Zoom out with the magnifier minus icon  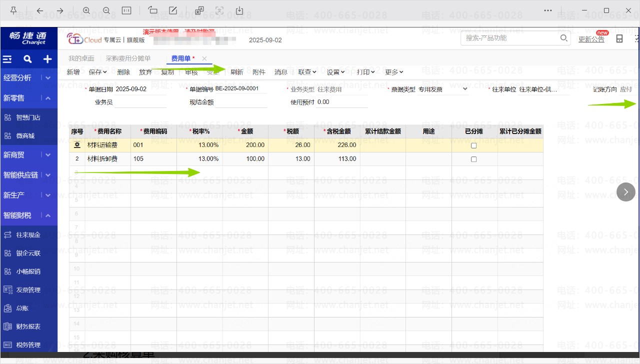tap(106, 10)
